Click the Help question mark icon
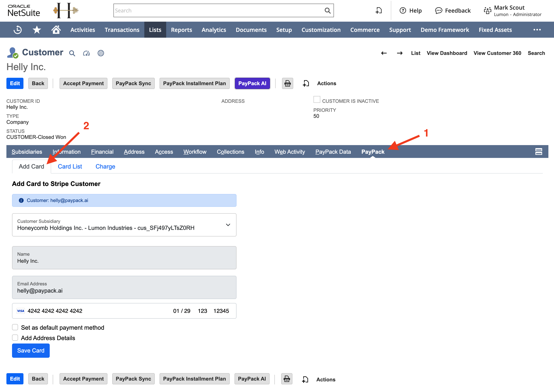 pyautogui.click(x=403, y=10)
